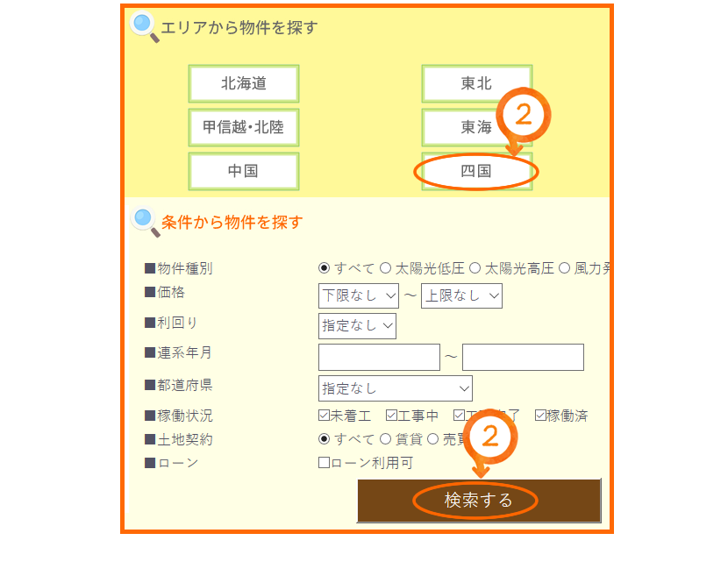728x583 pixels.
Task: Toggle the 稼働済 status checkbox
Action: click(x=540, y=415)
